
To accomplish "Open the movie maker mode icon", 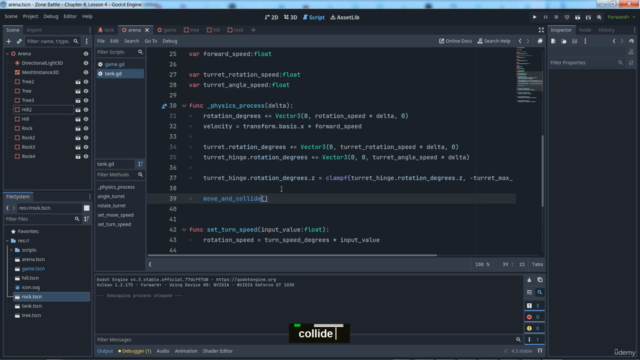I will 599,17.
